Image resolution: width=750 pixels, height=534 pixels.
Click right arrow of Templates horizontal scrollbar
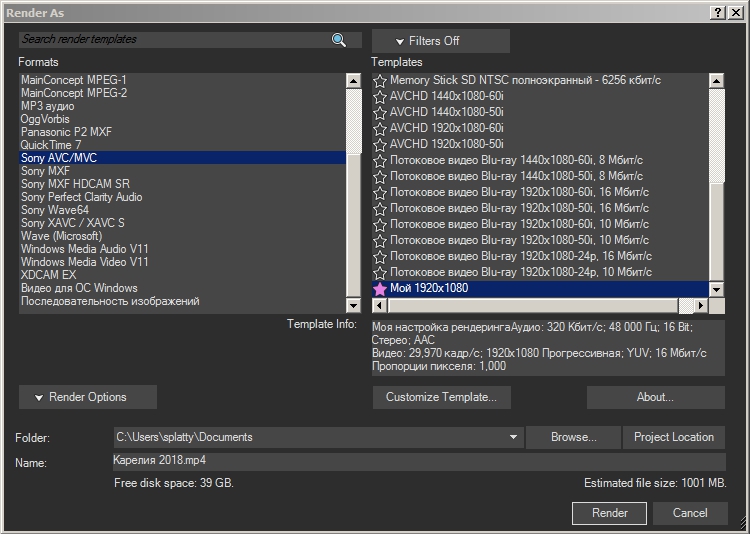click(x=701, y=305)
